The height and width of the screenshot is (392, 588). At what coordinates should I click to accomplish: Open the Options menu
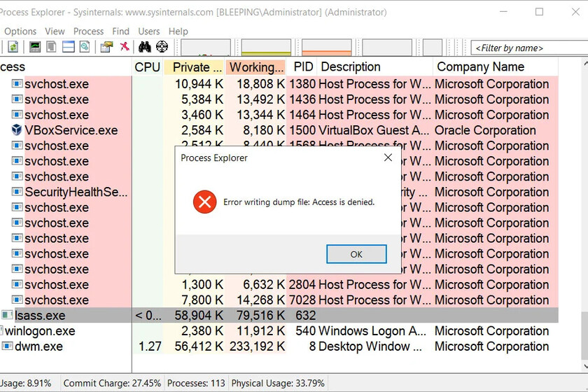20,31
